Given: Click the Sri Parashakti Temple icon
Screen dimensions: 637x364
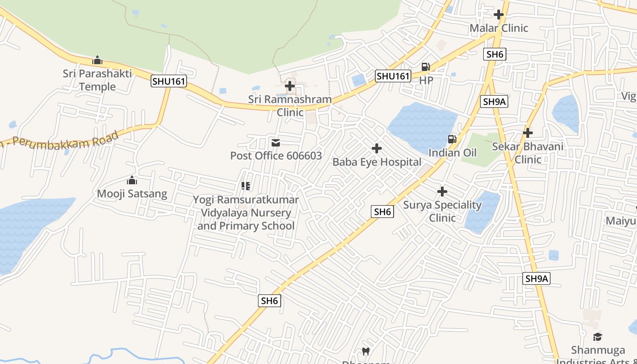Looking at the screenshot, I should pyautogui.click(x=97, y=60).
